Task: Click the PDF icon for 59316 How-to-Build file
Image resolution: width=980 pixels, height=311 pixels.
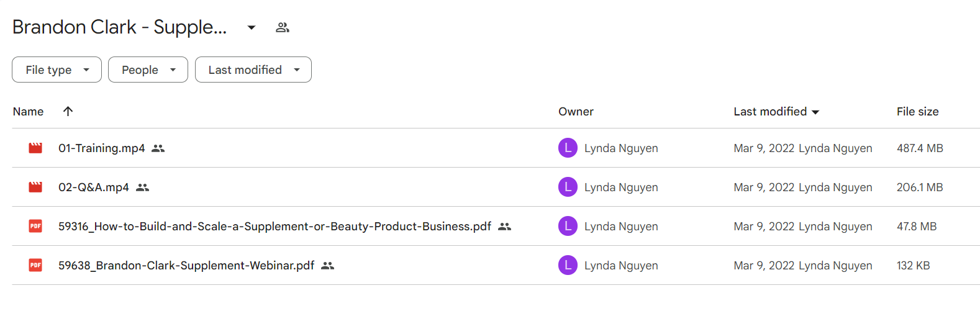Action: [x=35, y=226]
